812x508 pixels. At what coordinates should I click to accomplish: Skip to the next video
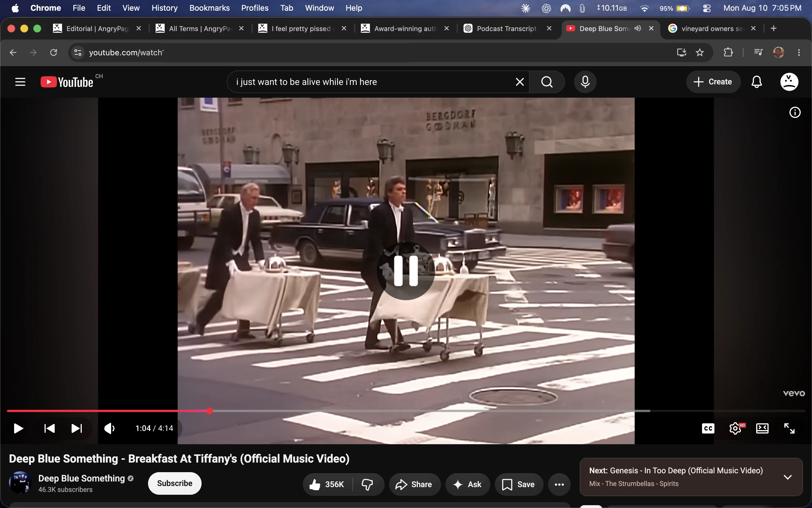pos(76,428)
